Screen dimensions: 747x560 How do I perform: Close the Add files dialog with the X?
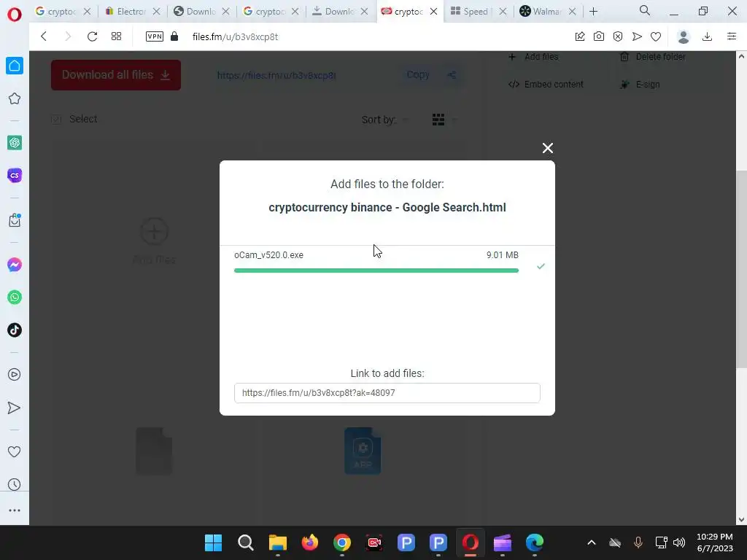(547, 148)
